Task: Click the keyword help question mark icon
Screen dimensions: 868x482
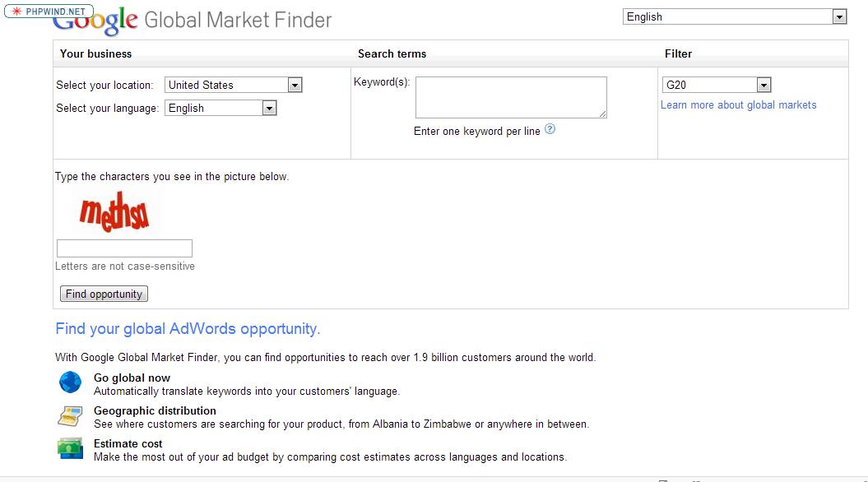Action: [x=550, y=129]
